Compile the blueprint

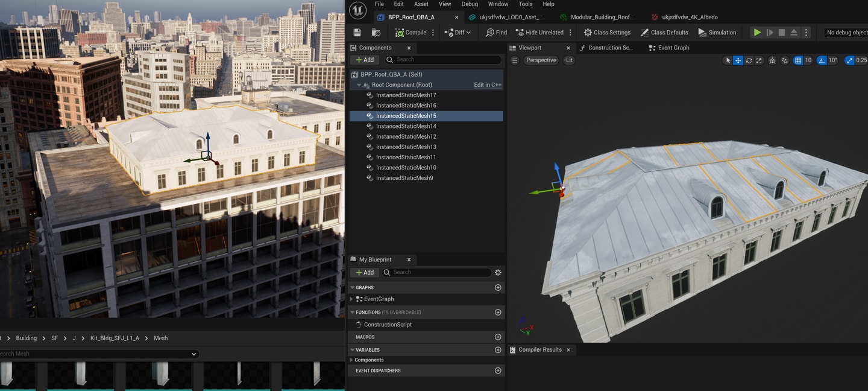click(410, 33)
